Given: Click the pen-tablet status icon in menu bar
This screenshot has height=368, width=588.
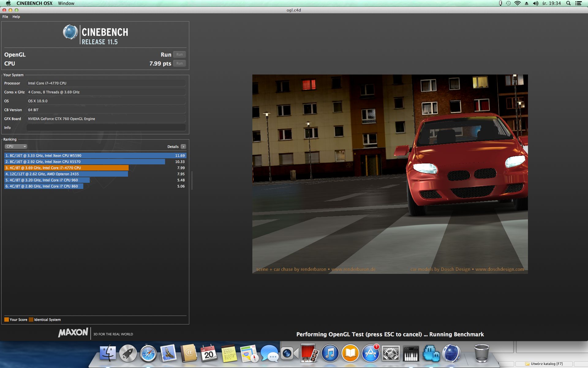Looking at the screenshot, I should point(500,3).
